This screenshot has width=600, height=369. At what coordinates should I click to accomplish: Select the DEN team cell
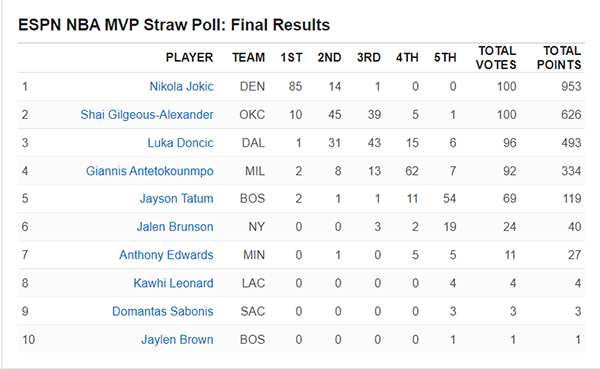[253, 87]
